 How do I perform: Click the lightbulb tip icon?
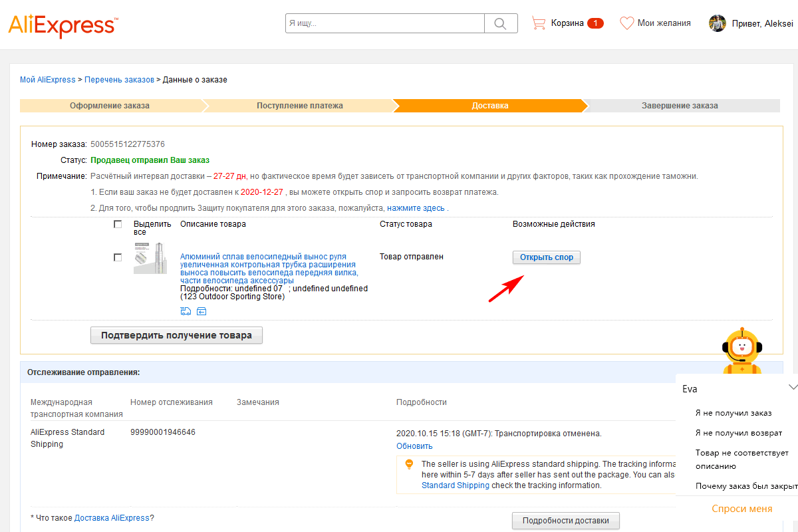410,464
